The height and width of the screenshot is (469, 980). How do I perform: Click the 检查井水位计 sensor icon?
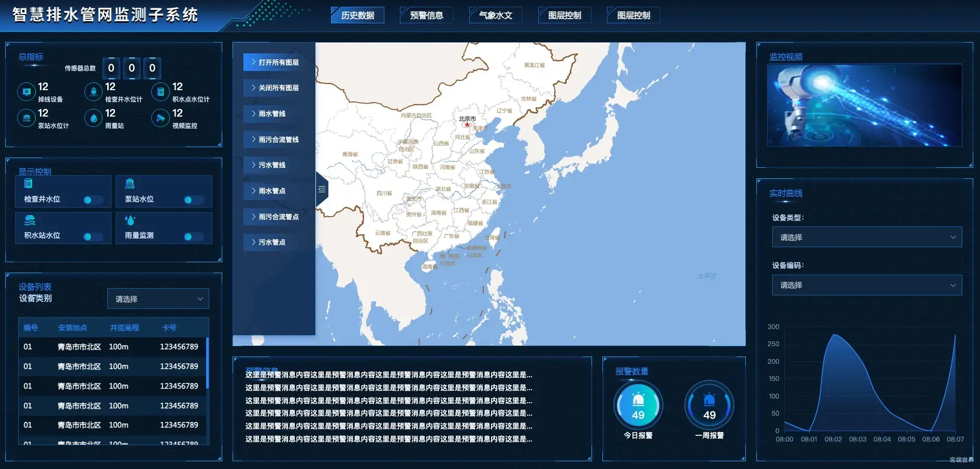coord(93,92)
